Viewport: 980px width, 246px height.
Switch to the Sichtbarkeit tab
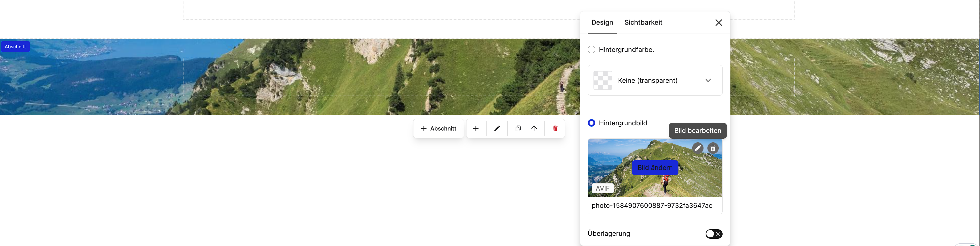(643, 22)
